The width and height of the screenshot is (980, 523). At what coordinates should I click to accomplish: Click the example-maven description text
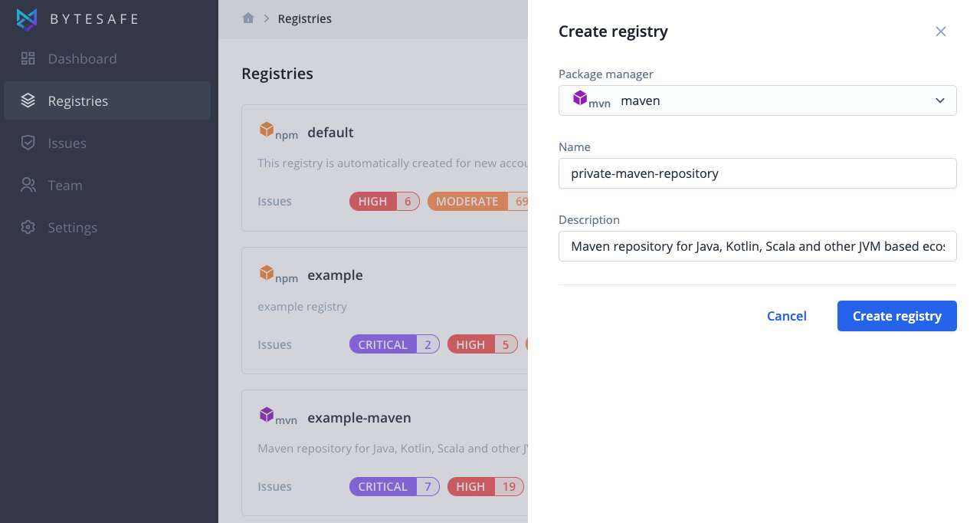[392, 448]
